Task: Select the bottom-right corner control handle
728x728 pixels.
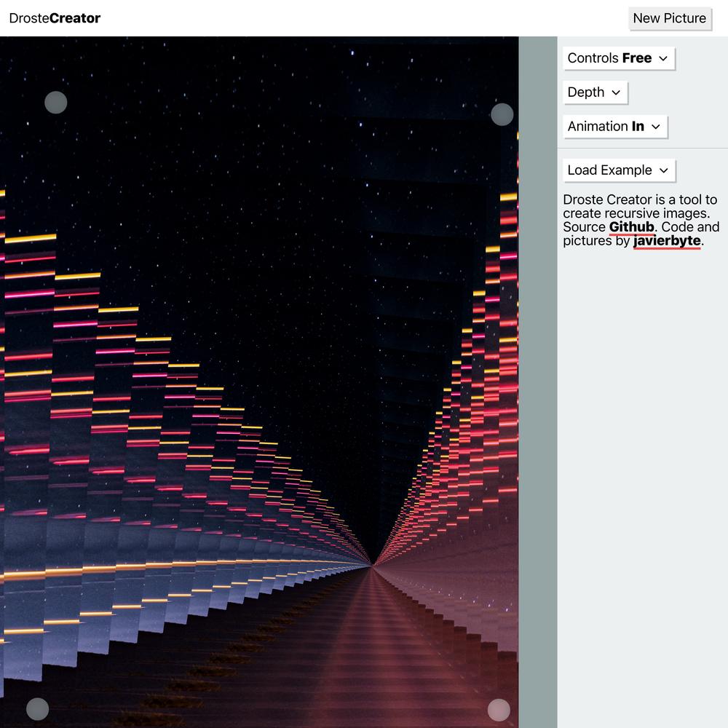Action: (499, 711)
